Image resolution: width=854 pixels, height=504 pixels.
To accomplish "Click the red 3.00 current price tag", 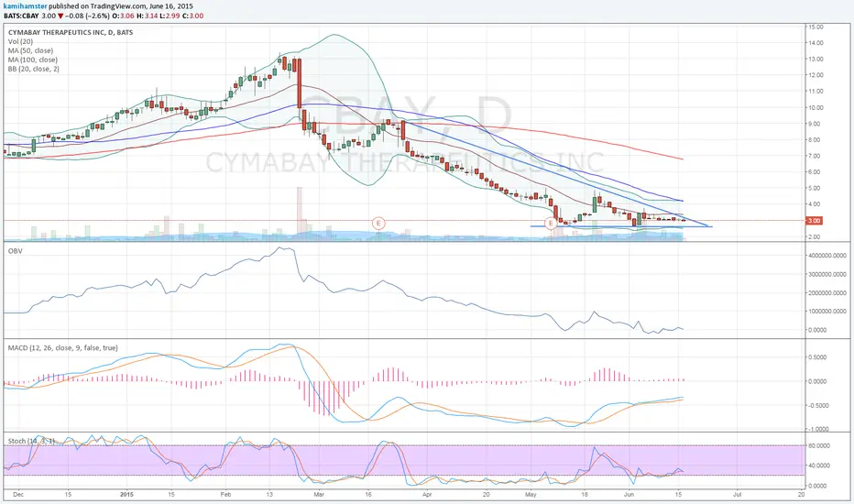I will (815, 221).
